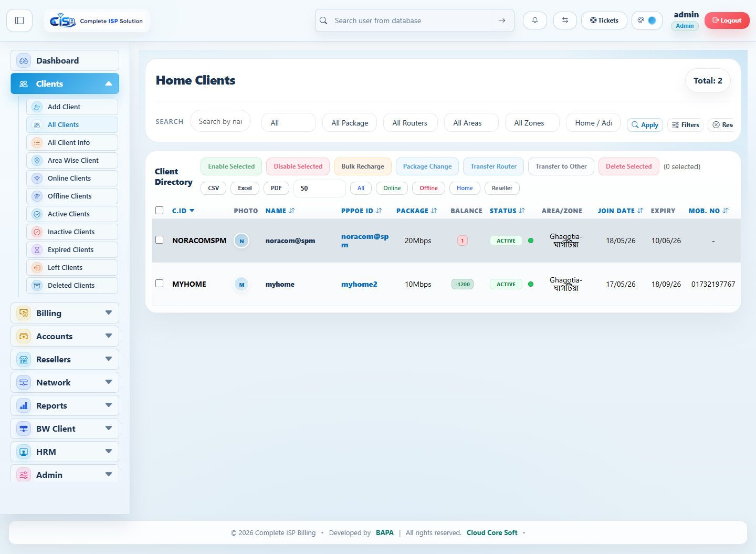This screenshot has width=756, height=554.
Task: Click the Area Wise Client location icon
Action: pyautogui.click(x=37, y=161)
